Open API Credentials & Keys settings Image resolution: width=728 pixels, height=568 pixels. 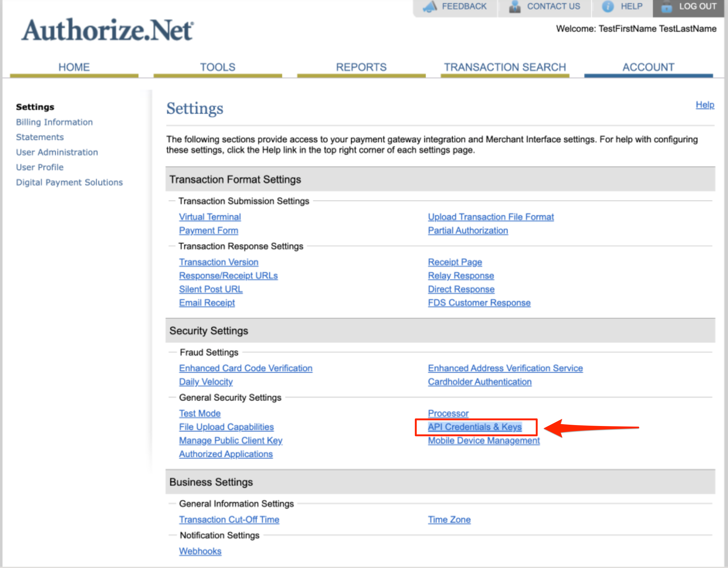click(475, 427)
